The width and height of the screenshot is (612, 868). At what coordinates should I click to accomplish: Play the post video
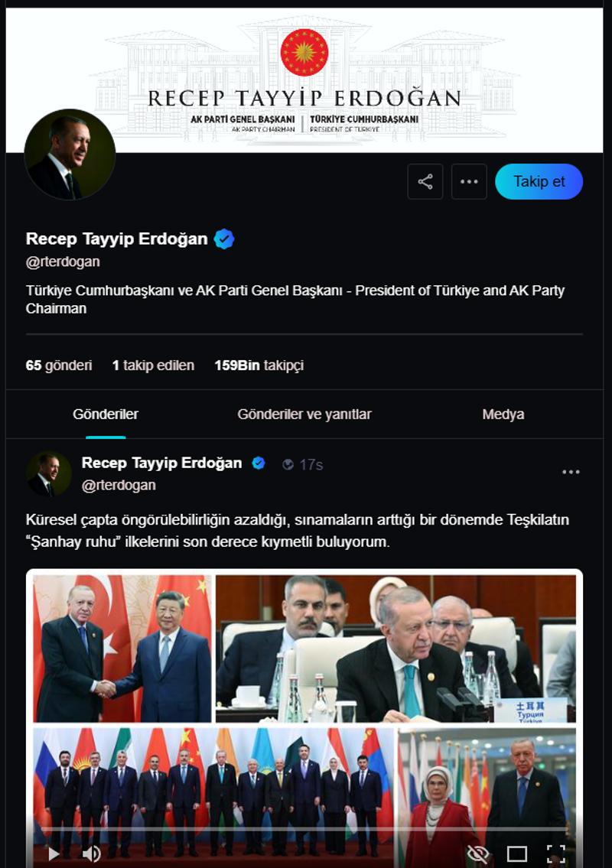(54, 853)
